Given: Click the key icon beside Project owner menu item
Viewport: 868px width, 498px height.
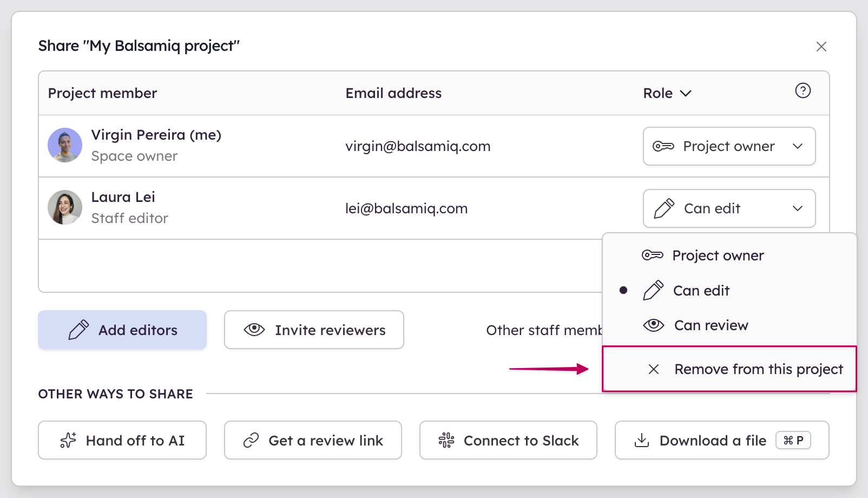Looking at the screenshot, I should tap(653, 255).
